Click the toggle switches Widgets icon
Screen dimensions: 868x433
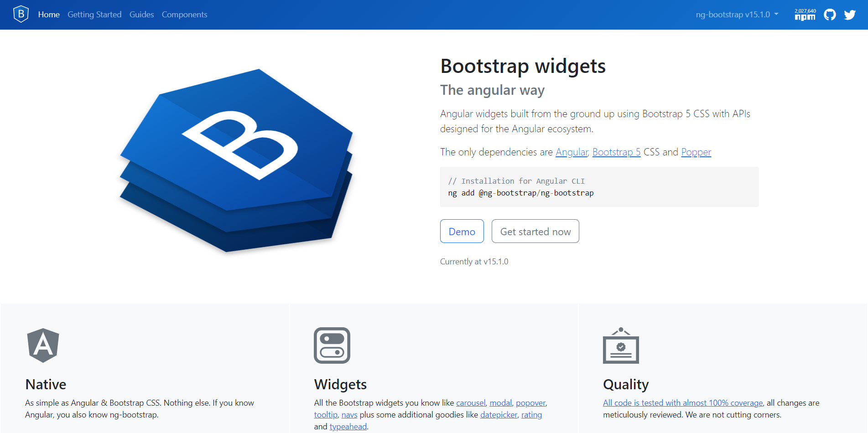[332, 345]
